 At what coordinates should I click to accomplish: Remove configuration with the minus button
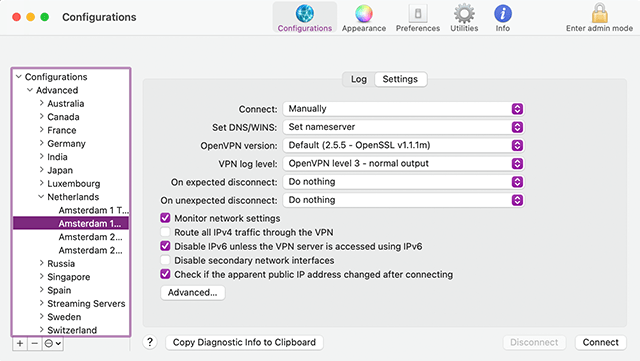(34, 343)
